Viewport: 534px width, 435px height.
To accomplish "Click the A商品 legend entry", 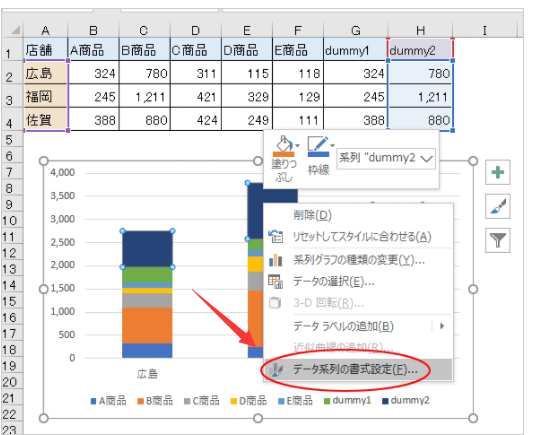I will [x=108, y=401].
